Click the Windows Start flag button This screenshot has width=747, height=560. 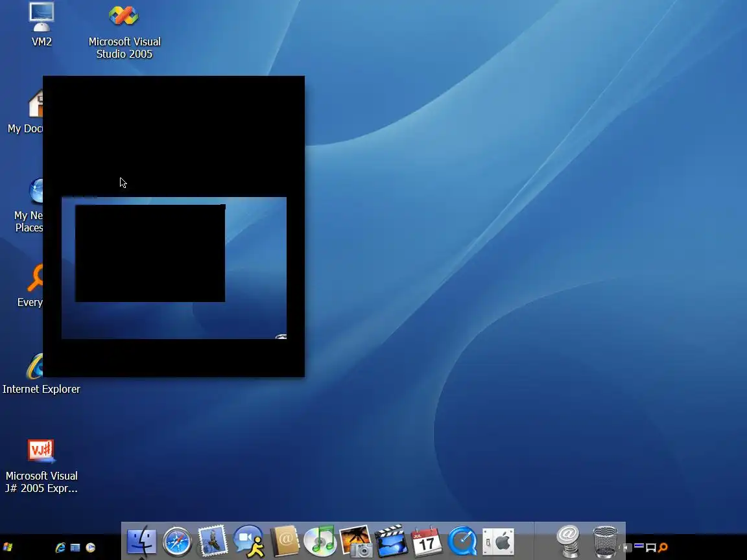(8, 547)
